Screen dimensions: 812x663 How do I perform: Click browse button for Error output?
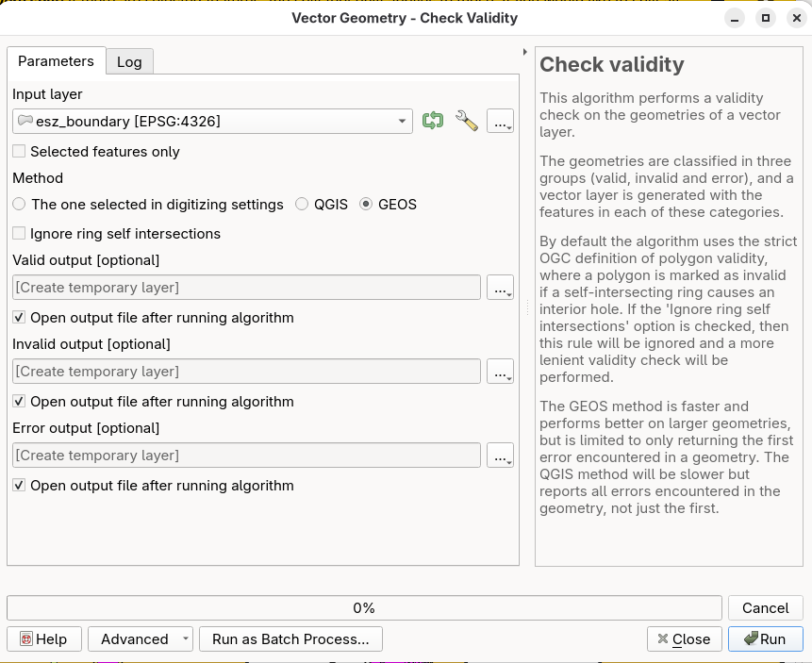click(500, 456)
